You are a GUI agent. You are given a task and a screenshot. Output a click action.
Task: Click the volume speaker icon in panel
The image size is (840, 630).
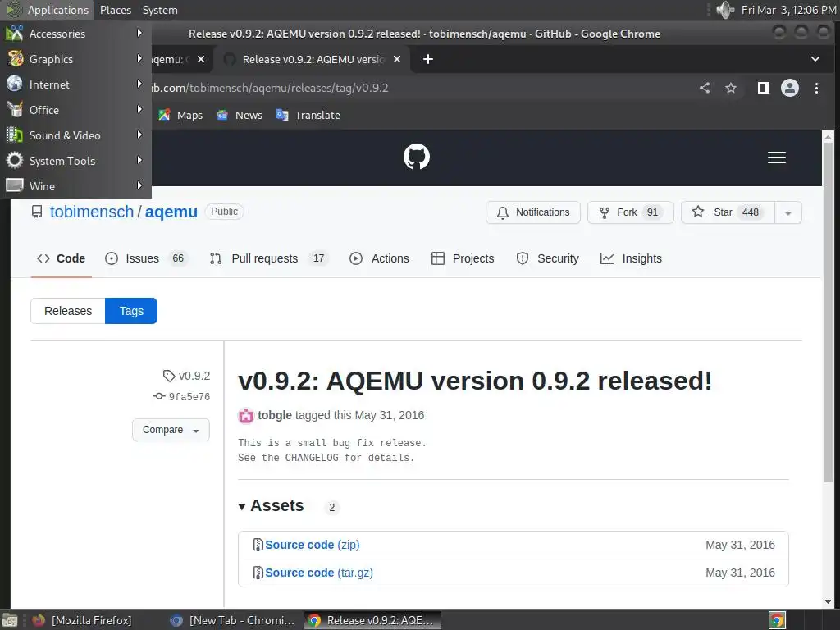coord(725,10)
